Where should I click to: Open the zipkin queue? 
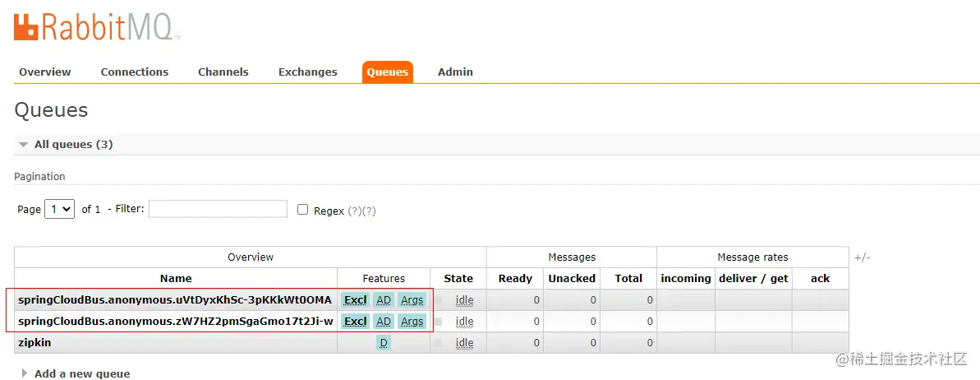[x=35, y=343]
